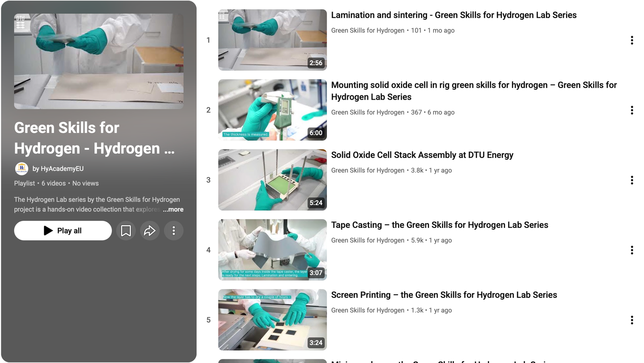The image size is (644, 363).
Task: Save the playlist with bookmark icon
Action: click(126, 231)
